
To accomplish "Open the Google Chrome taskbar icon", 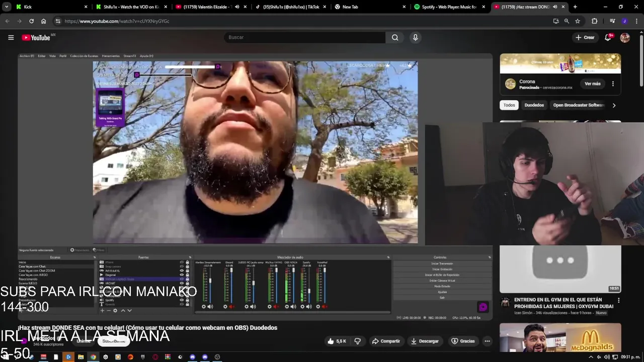I will click(x=93, y=357).
